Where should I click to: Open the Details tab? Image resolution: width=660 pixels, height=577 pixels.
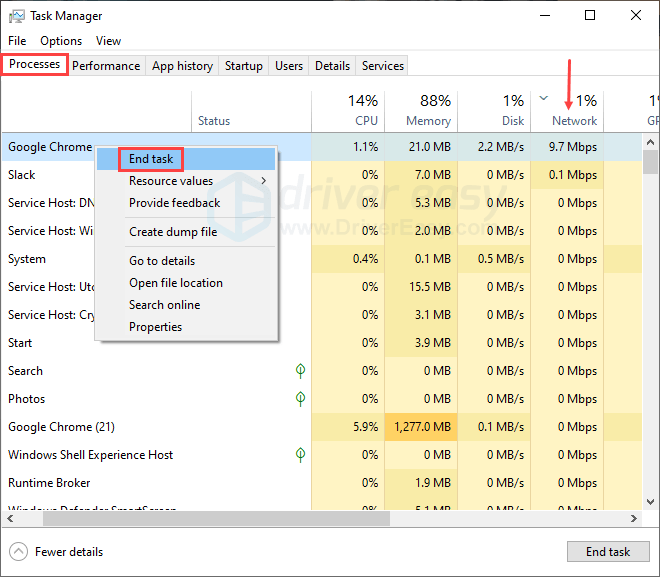(x=332, y=66)
